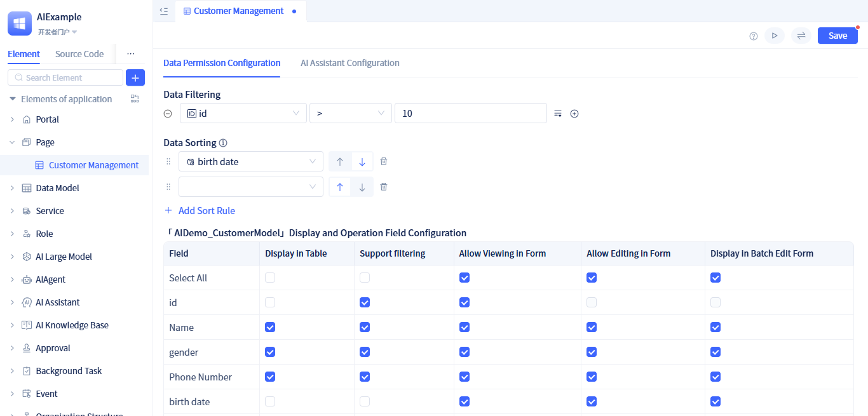The height and width of the screenshot is (416, 868).
Task: Click the Data Model table icon
Action: pyautogui.click(x=26, y=188)
